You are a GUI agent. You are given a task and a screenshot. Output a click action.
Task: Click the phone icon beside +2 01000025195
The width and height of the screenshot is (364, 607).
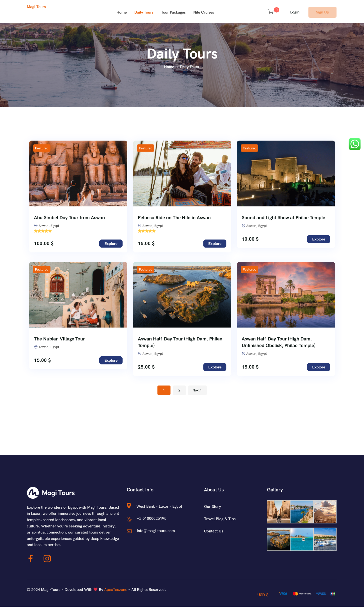click(x=129, y=519)
